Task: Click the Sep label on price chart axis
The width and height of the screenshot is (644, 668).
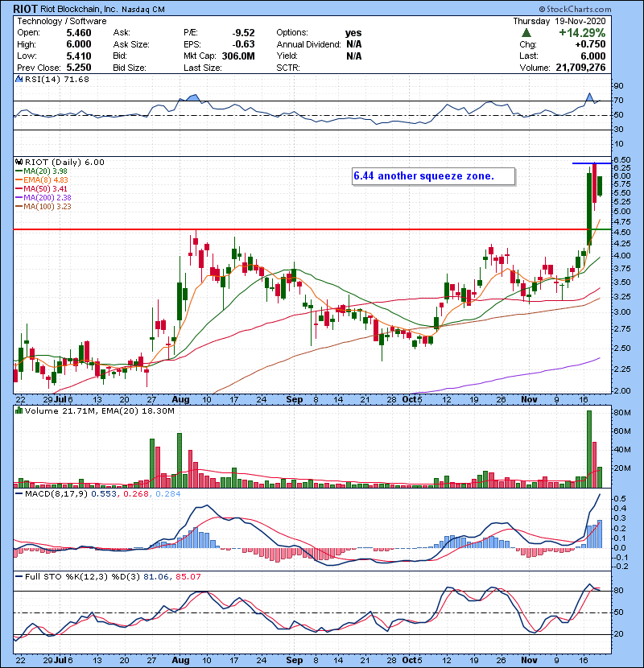Action: [294, 400]
